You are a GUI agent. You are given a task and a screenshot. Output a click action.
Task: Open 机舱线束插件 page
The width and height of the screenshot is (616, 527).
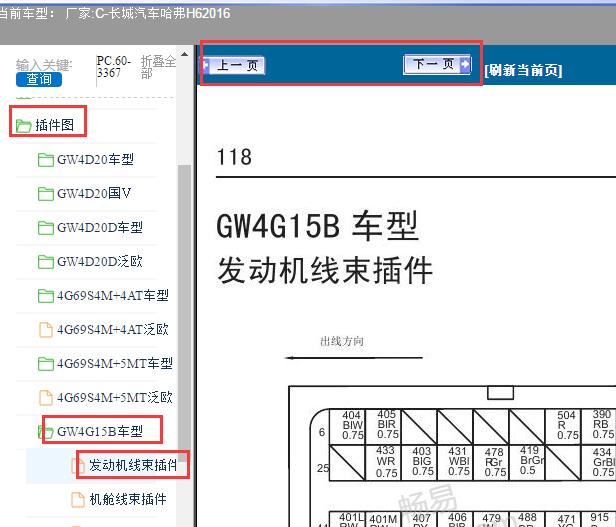point(128,499)
